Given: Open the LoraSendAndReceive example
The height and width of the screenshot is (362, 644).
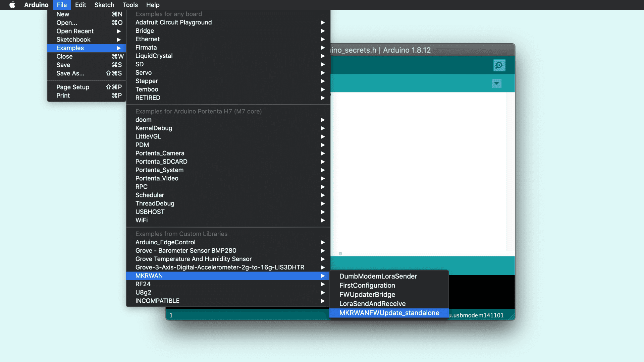Looking at the screenshot, I should point(372,304).
